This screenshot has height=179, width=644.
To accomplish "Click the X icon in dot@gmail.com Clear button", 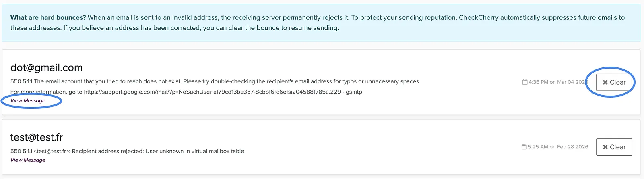I will pos(605,82).
